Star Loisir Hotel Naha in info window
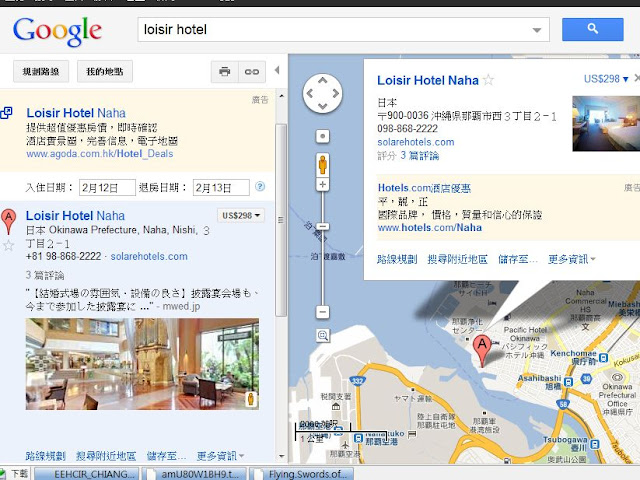The image size is (640, 480). click(488, 80)
